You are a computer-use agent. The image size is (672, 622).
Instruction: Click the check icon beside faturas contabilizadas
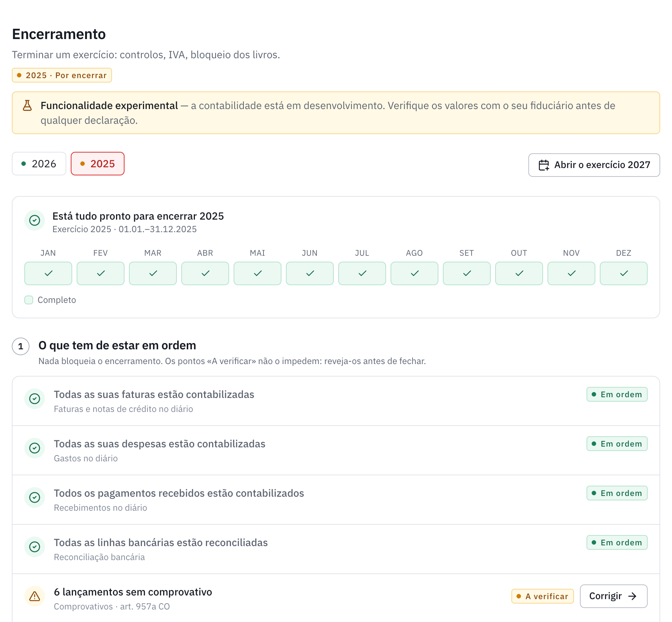pyautogui.click(x=35, y=399)
